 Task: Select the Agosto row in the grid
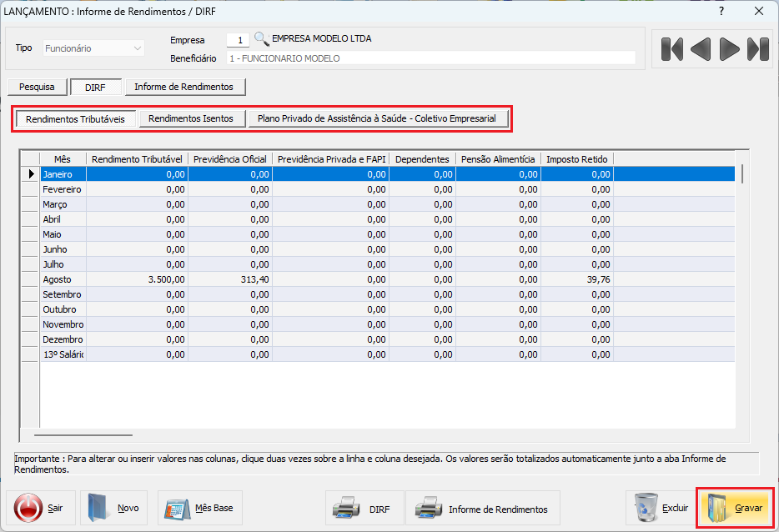[58, 279]
